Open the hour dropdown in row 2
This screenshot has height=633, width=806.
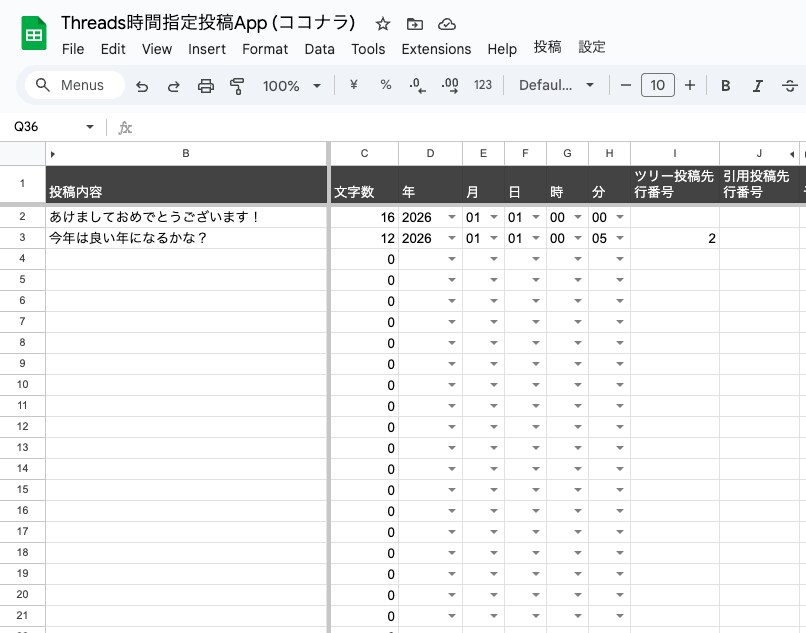pyautogui.click(x=578, y=217)
